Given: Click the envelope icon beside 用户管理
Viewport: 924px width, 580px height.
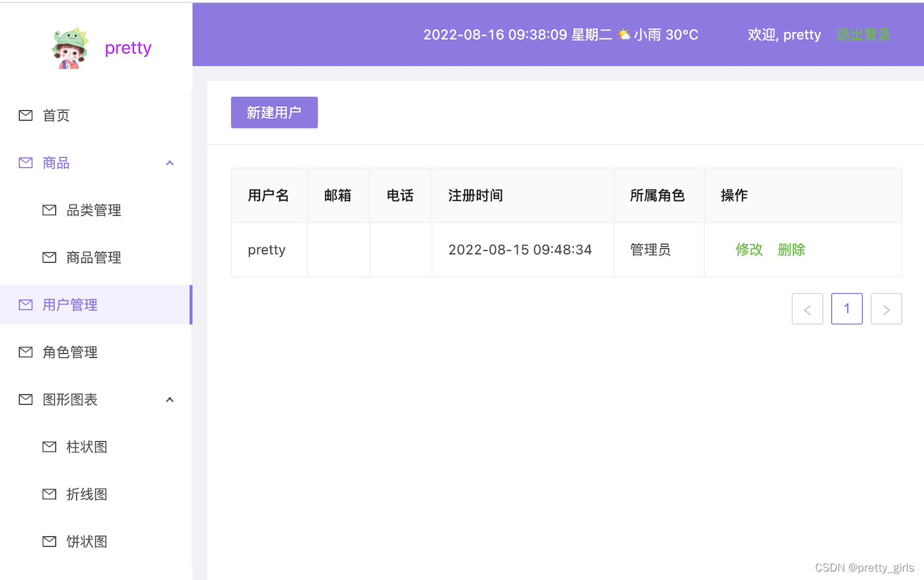Looking at the screenshot, I should [25, 304].
